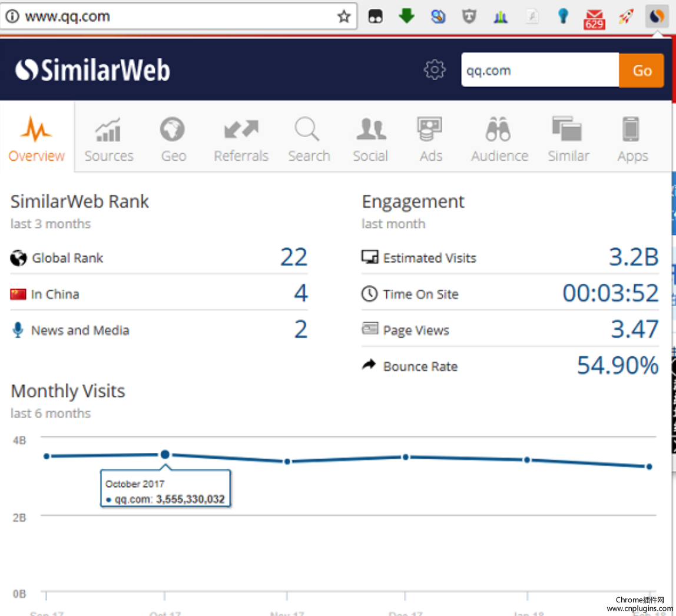Screen dimensions: 676x616
Task: Click the Global Rank globe icon
Action: click(x=18, y=258)
